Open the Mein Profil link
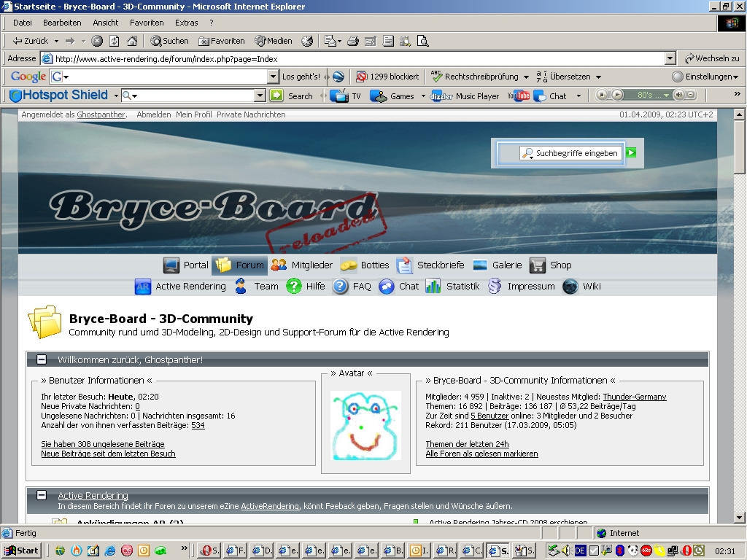Viewport: 747px width, 560px height. tap(193, 114)
